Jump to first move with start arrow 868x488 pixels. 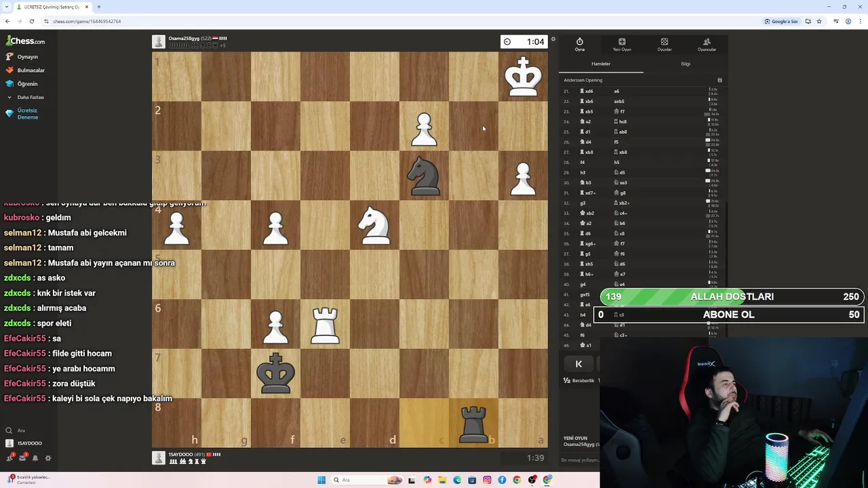click(578, 364)
